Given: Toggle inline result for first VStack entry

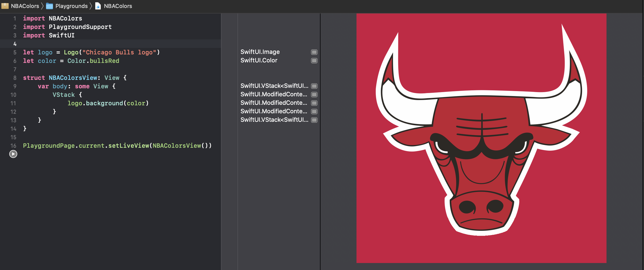Looking at the screenshot, I should 314,86.
